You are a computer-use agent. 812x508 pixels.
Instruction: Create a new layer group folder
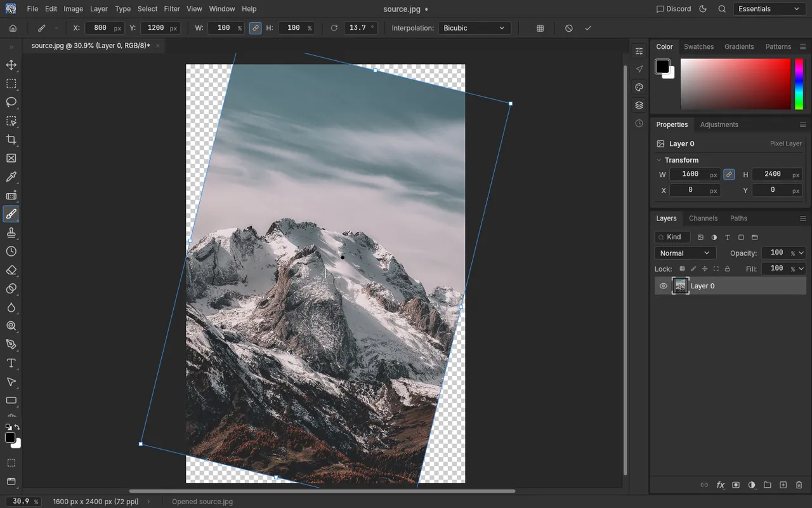pyautogui.click(x=767, y=485)
